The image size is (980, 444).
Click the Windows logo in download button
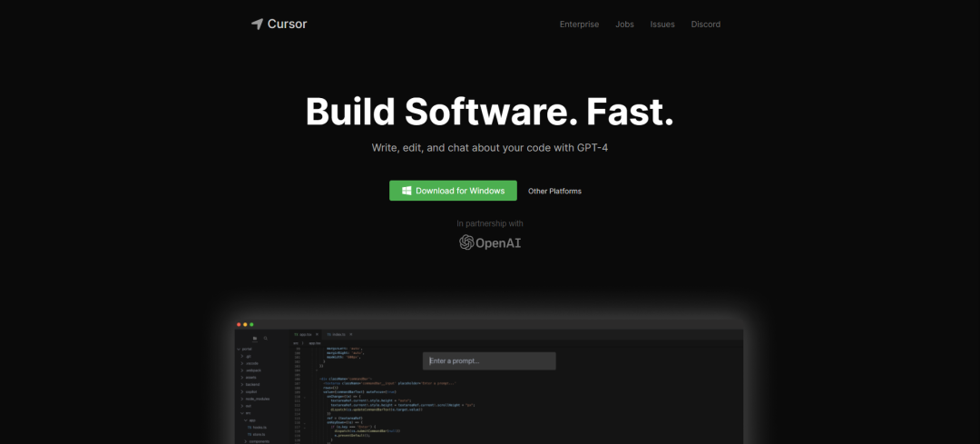pos(407,191)
